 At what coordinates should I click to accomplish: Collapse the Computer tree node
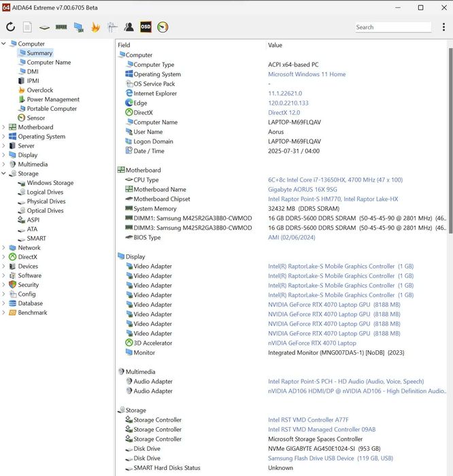(x=3, y=44)
